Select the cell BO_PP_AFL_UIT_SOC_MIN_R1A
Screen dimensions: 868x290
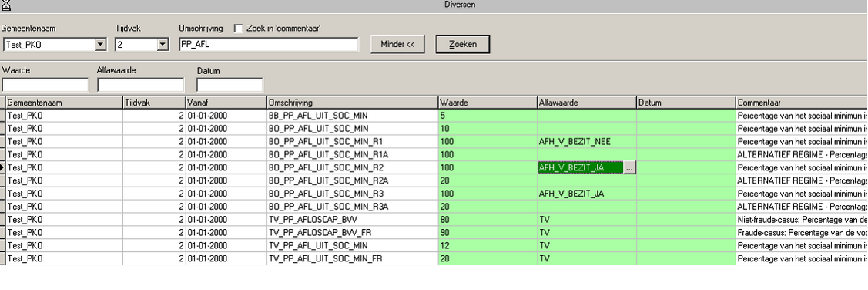click(x=353, y=155)
